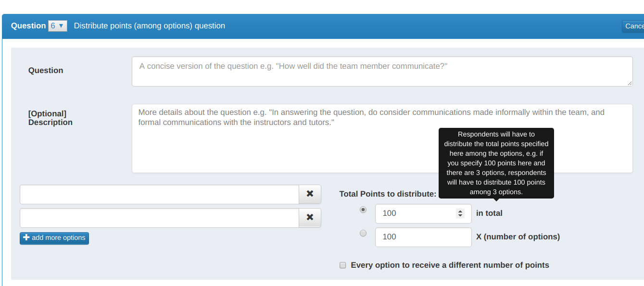Focus the Question text field

(382, 72)
